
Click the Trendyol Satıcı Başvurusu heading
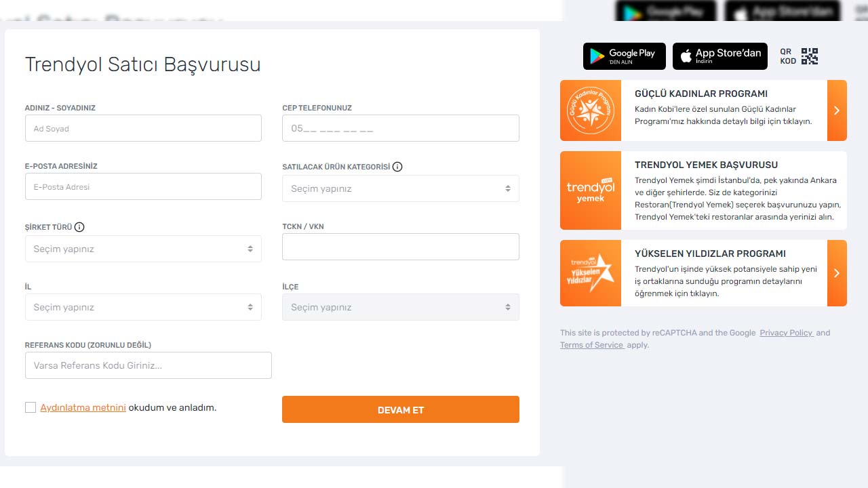pos(143,64)
